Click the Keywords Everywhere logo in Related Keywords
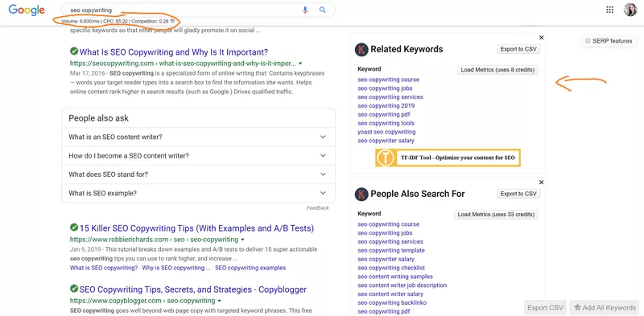 pyautogui.click(x=361, y=50)
